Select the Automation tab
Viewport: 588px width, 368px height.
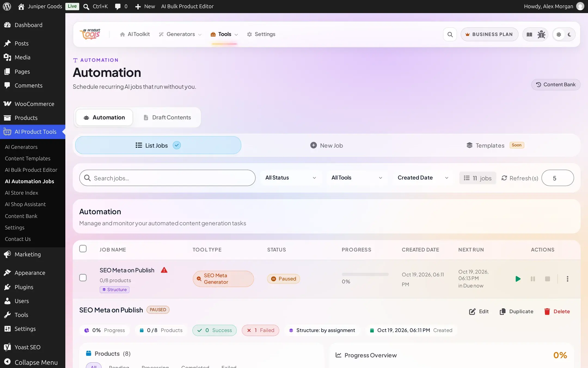(104, 117)
